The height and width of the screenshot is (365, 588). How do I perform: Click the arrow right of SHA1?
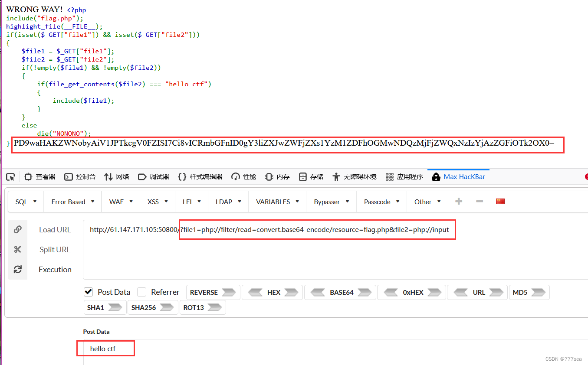pyautogui.click(x=115, y=308)
